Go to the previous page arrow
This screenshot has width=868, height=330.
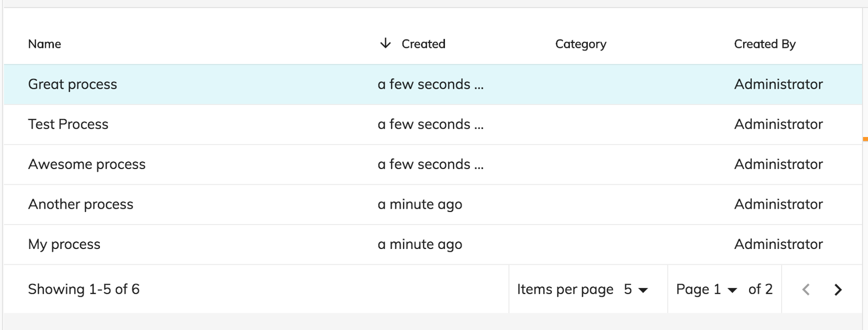[x=806, y=290]
